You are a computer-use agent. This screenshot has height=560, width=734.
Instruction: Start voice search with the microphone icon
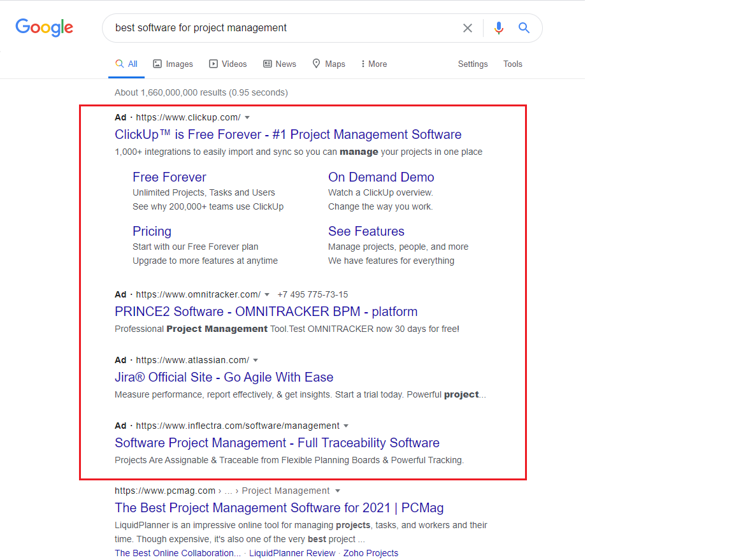tap(498, 28)
